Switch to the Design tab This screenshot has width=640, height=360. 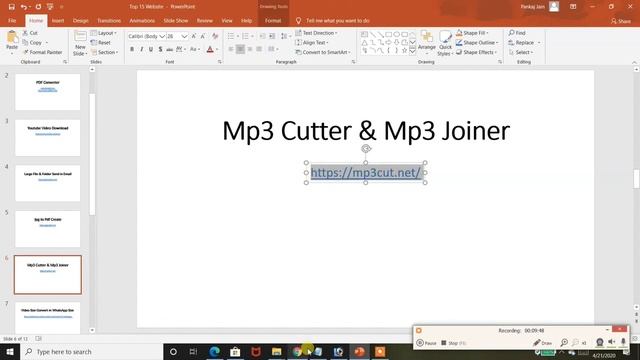tap(80, 20)
